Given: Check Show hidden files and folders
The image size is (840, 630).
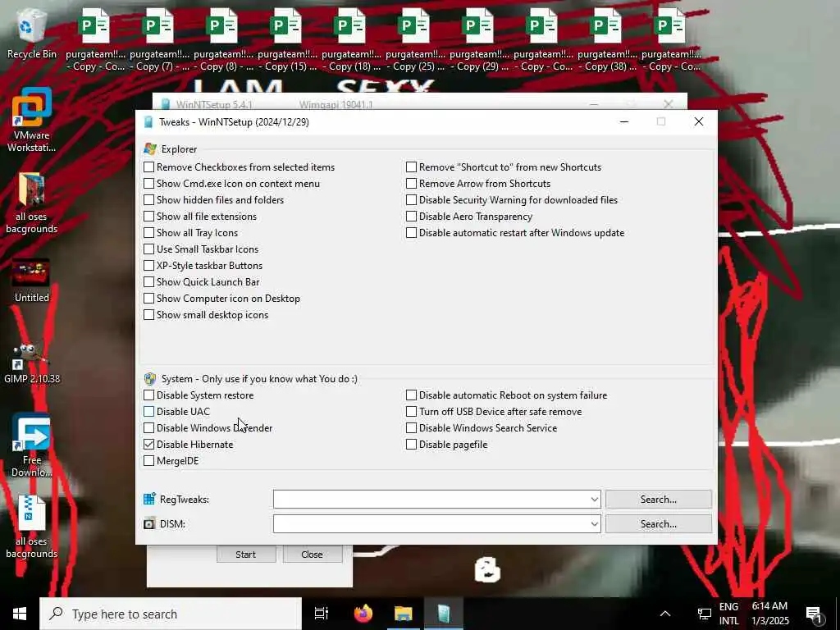Looking at the screenshot, I should click(x=149, y=200).
